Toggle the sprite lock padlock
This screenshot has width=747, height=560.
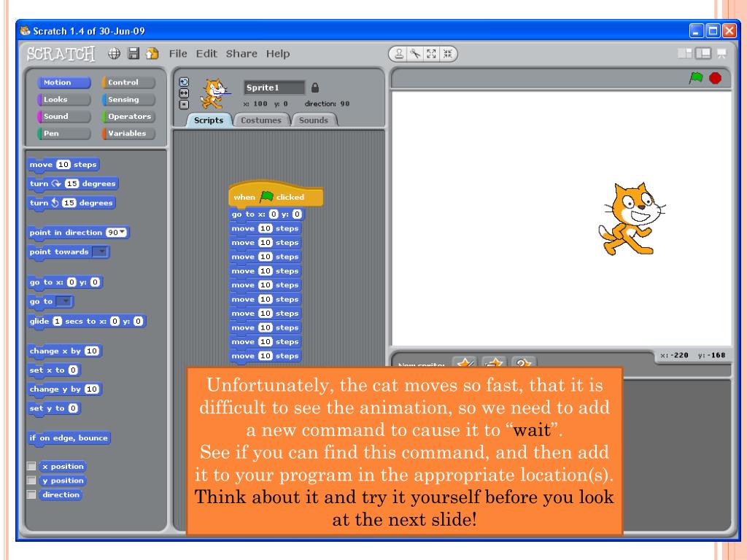coord(315,87)
